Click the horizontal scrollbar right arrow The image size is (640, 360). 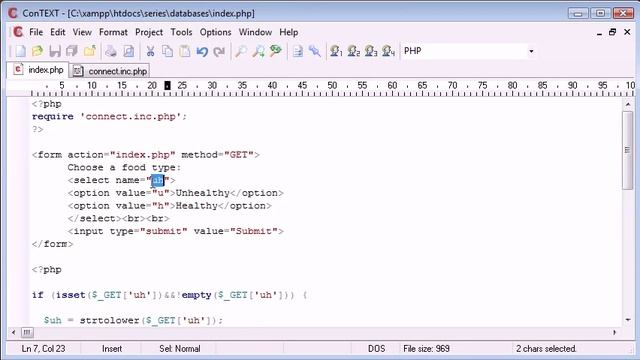[615, 332]
